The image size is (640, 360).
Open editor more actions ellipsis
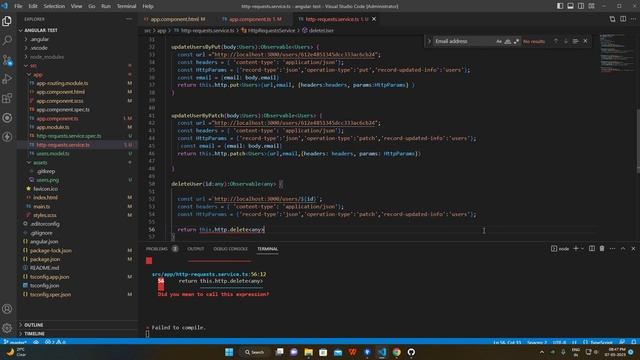[633, 19]
